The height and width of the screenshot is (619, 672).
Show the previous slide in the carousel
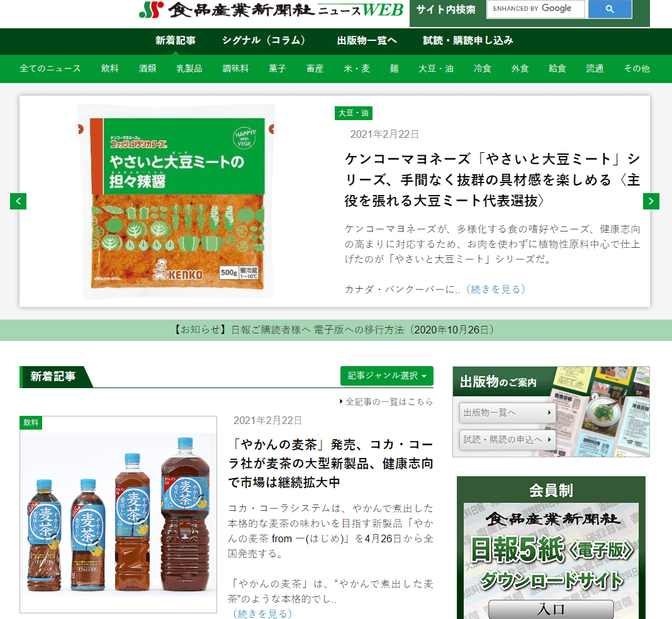[x=18, y=201]
